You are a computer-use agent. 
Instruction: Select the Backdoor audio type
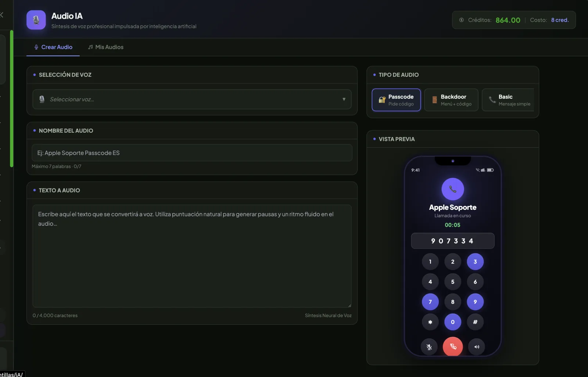[451, 100]
